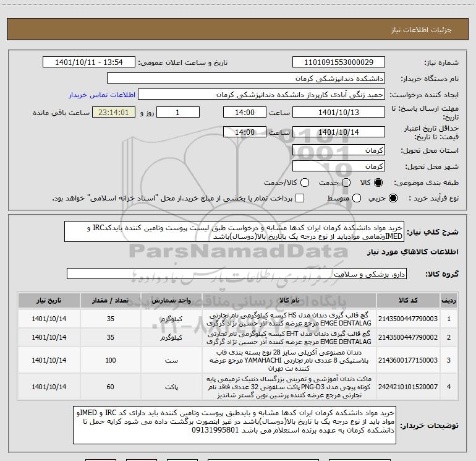The height and width of the screenshot is (461, 476).
Task: Click the buyer name field دانشکده دندانپزشکی کرمان
Action: click(246, 79)
